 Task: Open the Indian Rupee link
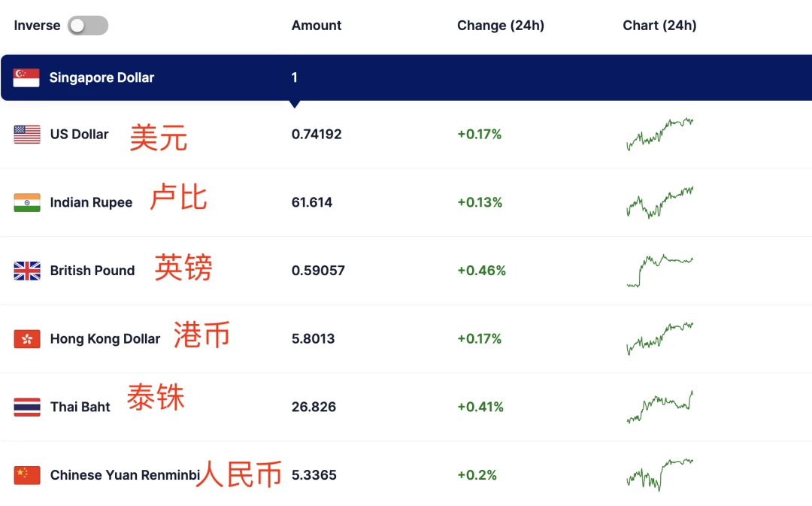coord(91,202)
